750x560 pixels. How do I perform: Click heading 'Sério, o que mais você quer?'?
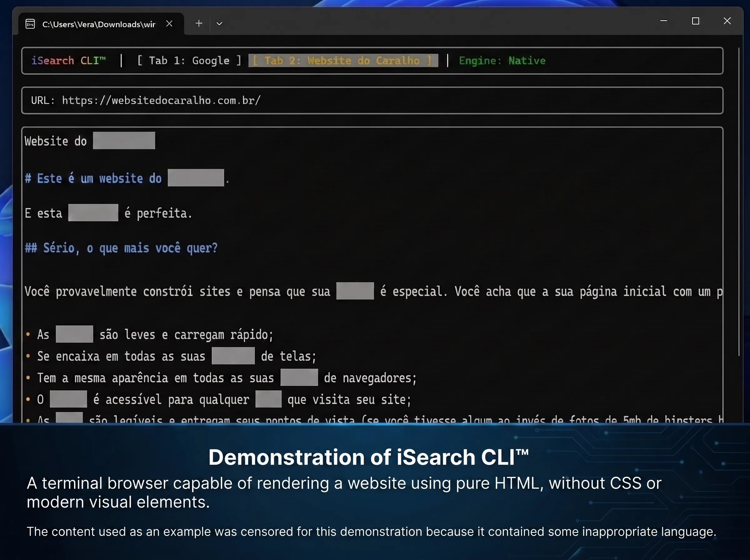coord(121,248)
